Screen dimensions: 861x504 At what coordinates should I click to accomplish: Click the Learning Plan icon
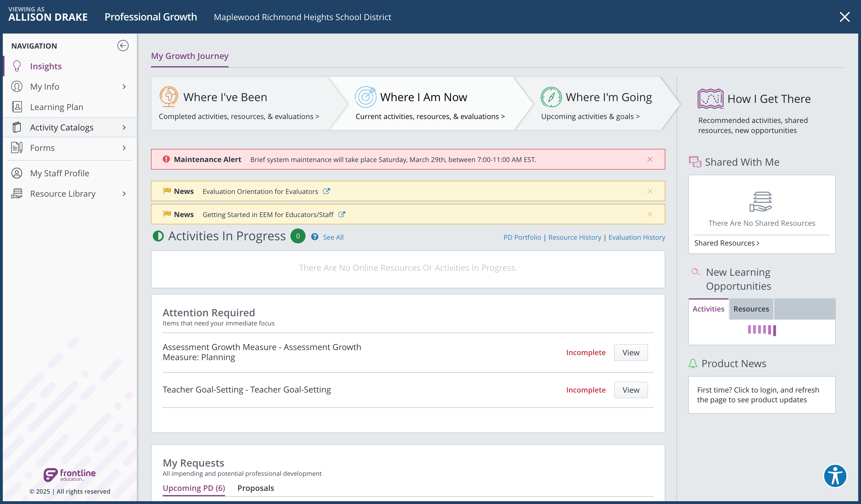coord(17,107)
